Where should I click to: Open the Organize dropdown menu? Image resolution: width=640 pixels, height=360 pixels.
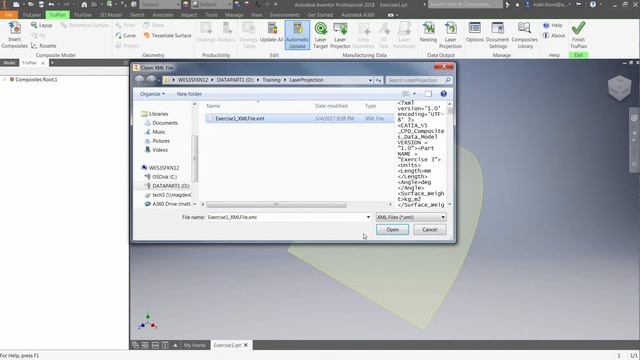click(152, 94)
